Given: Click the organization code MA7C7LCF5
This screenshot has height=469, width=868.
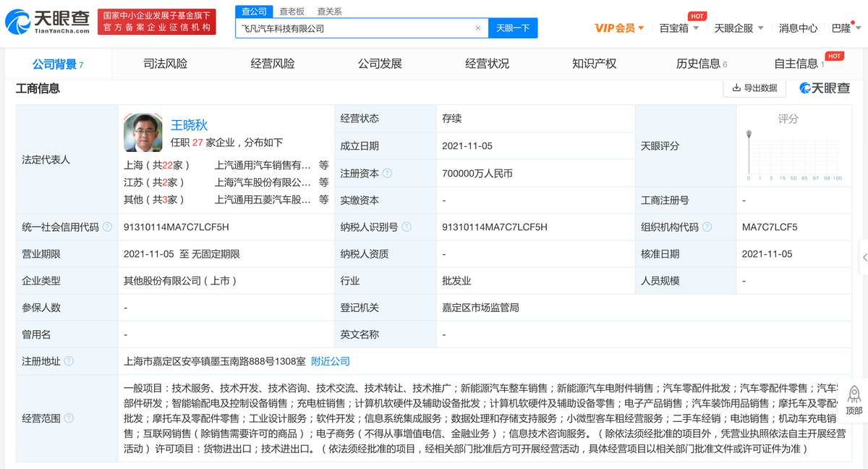Looking at the screenshot, I should (770, 227).
